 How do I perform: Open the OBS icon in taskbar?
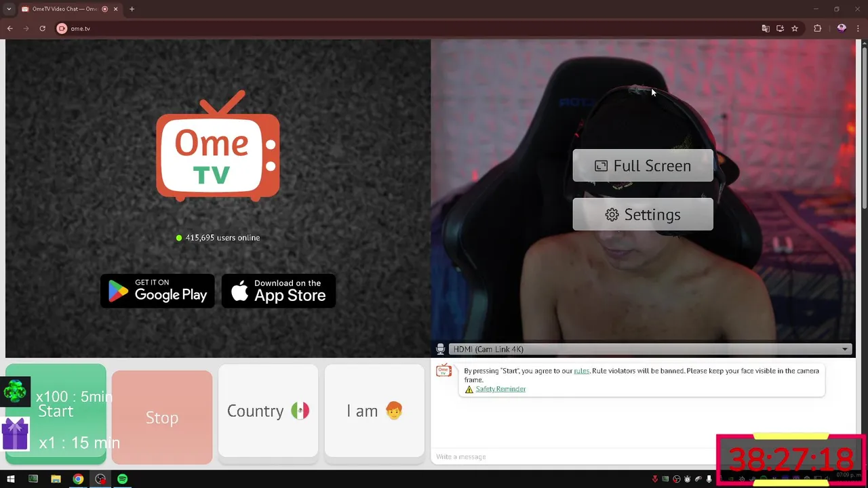click(100, 479)
